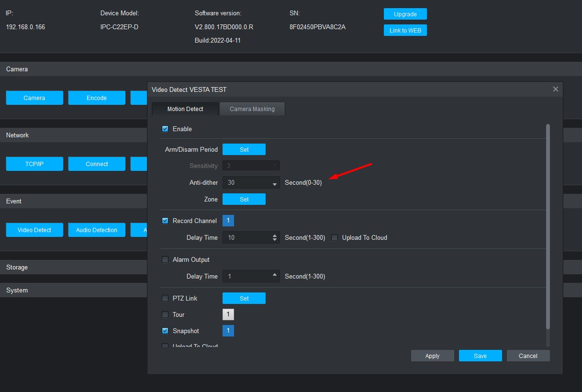Viewport: 582px width, 392px height.
Task: Expand the Storage section
Action: 17,267
